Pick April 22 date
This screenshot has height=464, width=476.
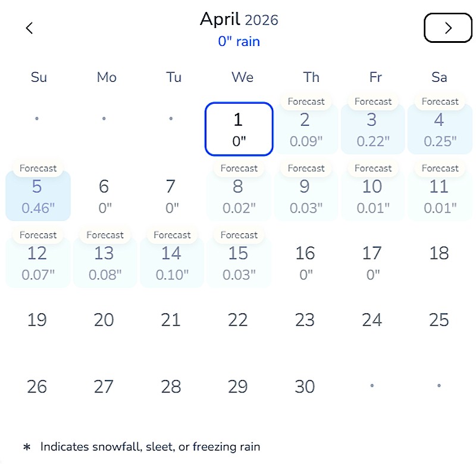tap(238, 320)
